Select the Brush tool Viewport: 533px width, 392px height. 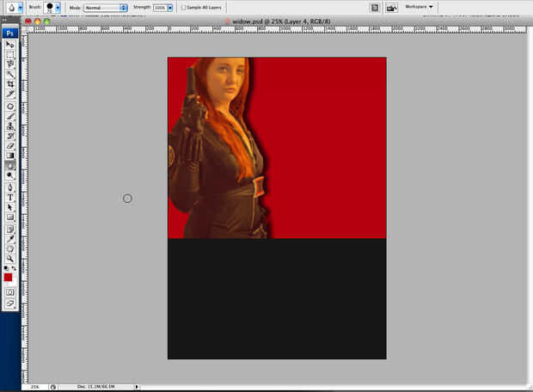9,116
